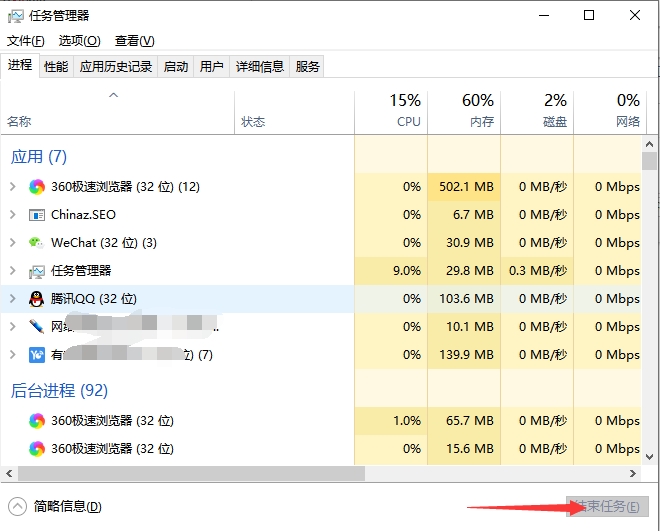Viewport: 660px width, 531px height.
Task: Click the Tencent QQ penguin icon
Action: click(36, 299)
